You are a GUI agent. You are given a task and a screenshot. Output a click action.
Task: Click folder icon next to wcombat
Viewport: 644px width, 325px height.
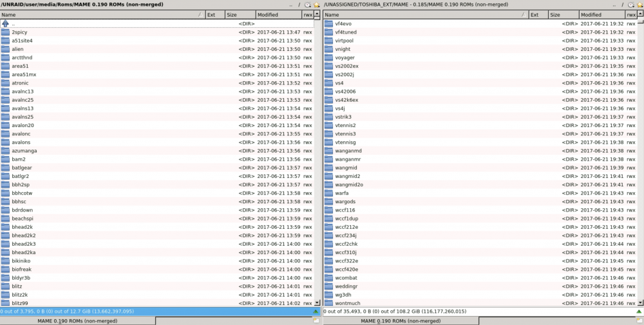tap(328, 278)
